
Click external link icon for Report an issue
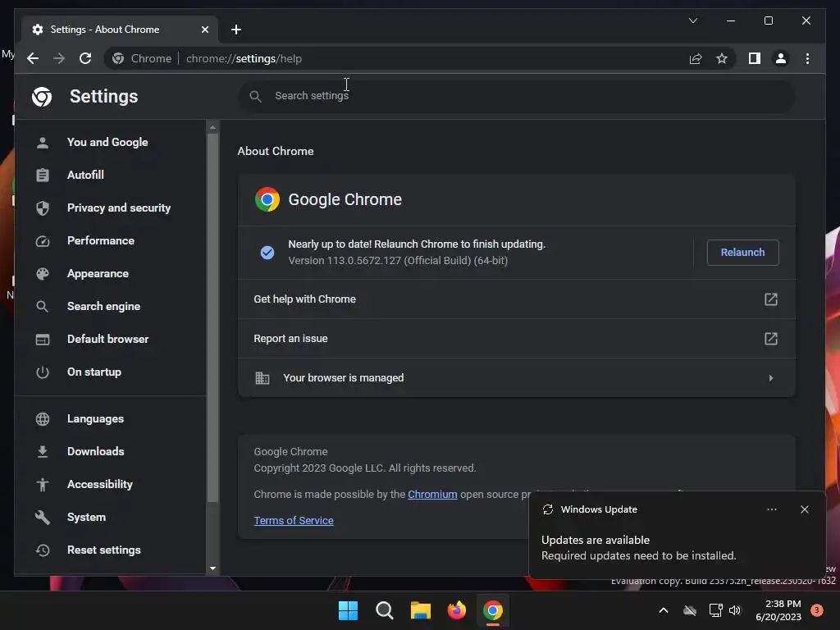click(770, 339)
